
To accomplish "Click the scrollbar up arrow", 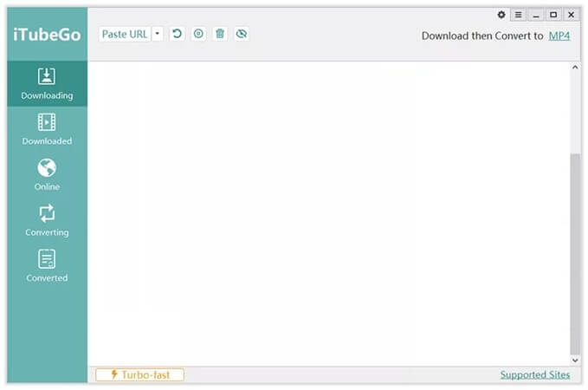I will (575, 68).
